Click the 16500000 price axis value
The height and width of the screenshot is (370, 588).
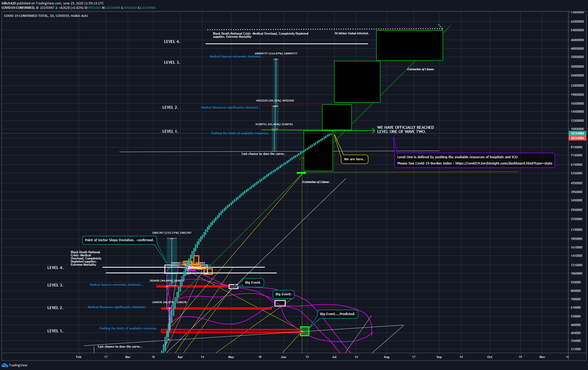coord(577,104)
